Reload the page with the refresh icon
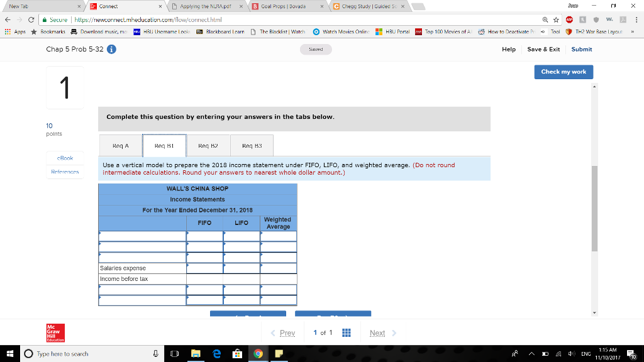 pos(31,19)
